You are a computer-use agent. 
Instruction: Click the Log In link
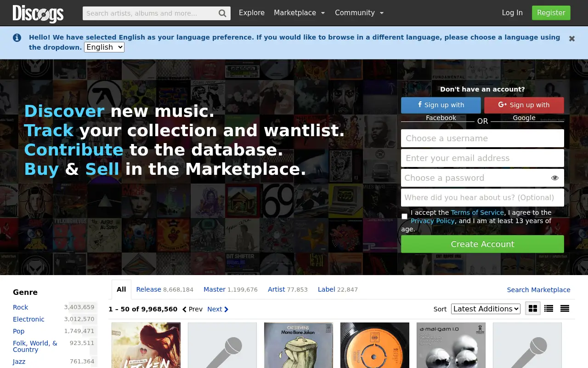(x=512, y=13)
